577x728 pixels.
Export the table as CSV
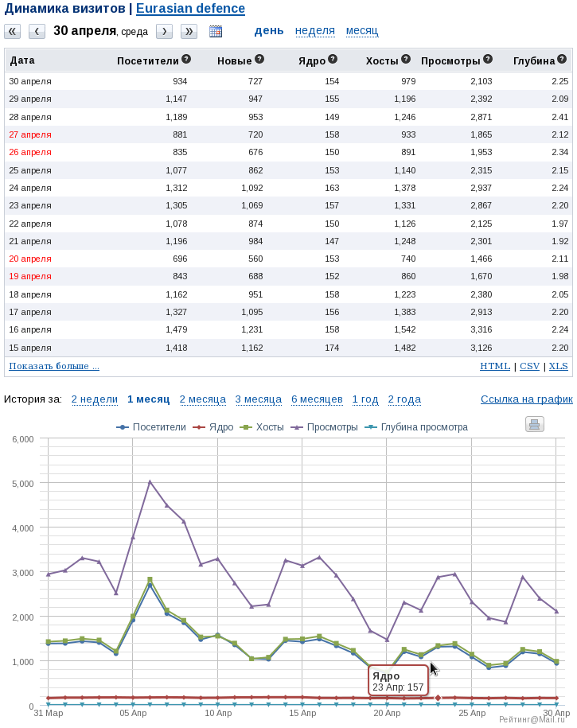529,366
